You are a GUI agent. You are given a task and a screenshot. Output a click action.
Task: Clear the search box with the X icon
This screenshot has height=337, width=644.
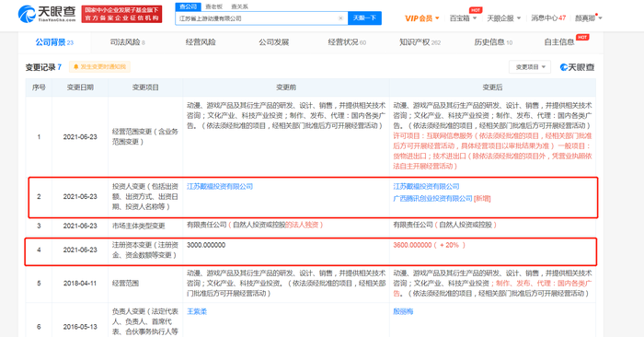click(340, 18)
